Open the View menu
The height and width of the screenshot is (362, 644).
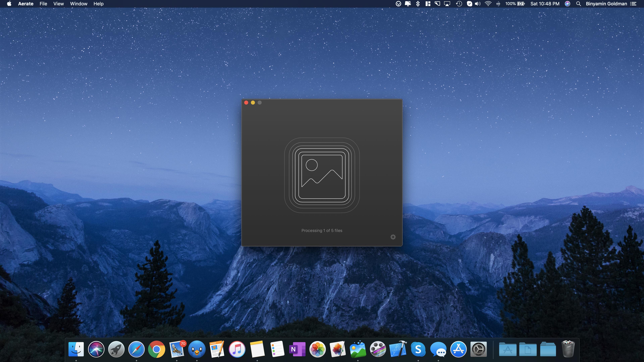pyautogui.click(x=59, y=4)
